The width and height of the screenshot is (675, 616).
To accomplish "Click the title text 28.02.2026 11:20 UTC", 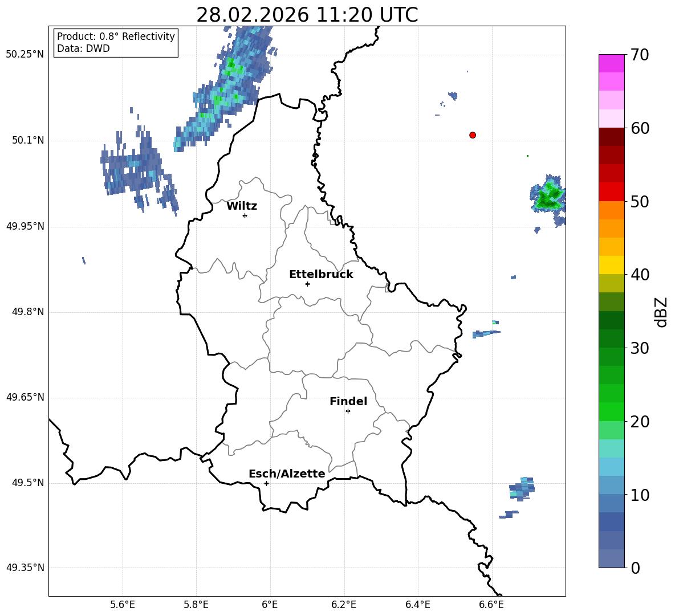I will [x=307, y=15].
